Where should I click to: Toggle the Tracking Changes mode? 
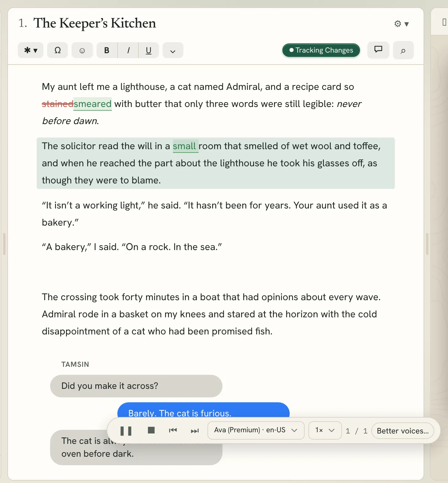coord(321,50)
